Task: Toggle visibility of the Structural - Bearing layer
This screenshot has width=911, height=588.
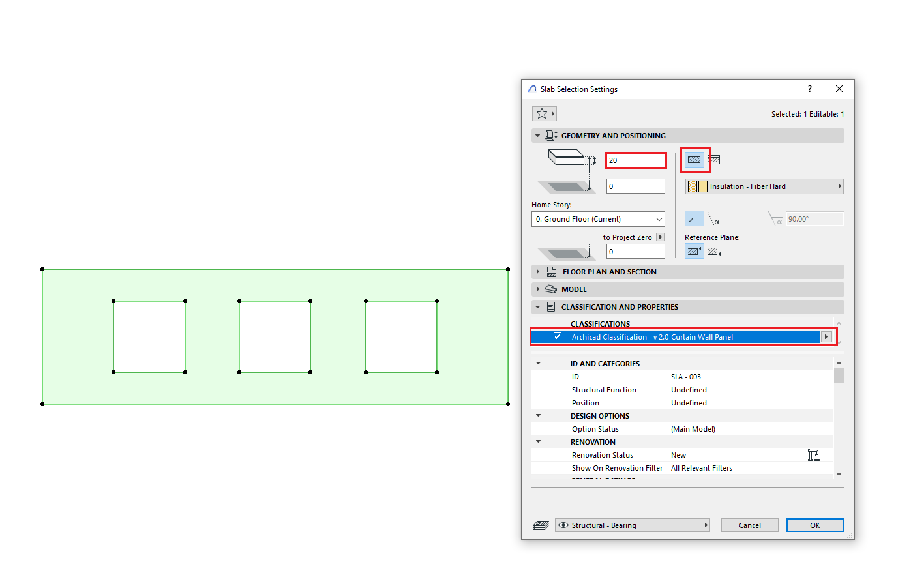Action: coord(563,525)
